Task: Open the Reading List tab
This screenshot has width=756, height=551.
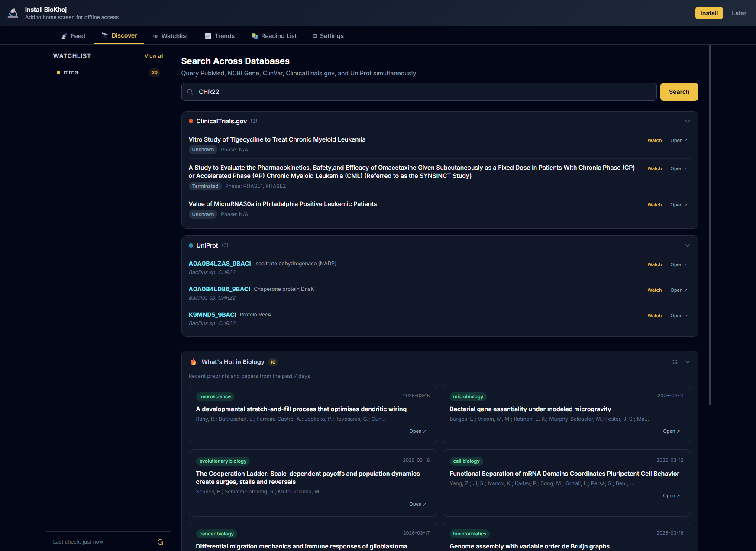Action: [x=274, y=36]
